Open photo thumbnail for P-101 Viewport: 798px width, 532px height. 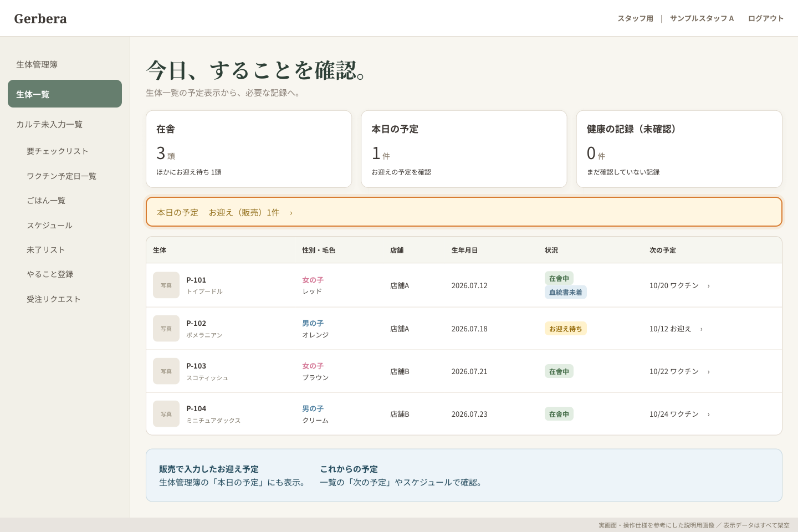[166, 285]
